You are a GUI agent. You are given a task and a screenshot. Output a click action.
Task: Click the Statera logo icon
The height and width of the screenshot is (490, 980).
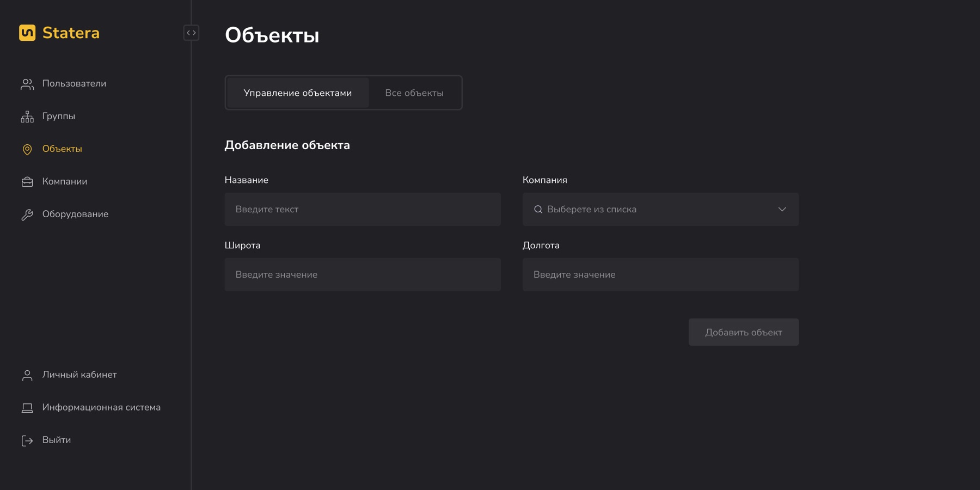[27, 33]
